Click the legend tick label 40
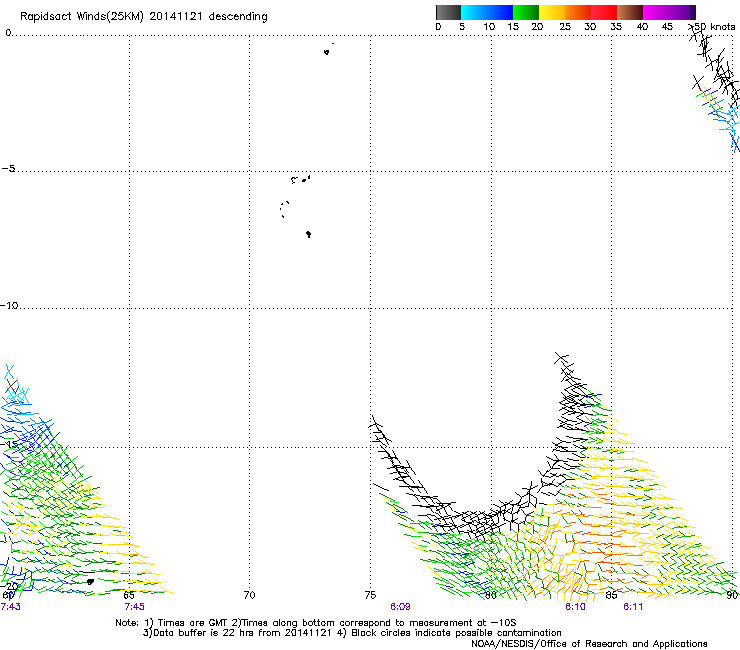Viewport: 740px width, 650px height. click(642, 27)
